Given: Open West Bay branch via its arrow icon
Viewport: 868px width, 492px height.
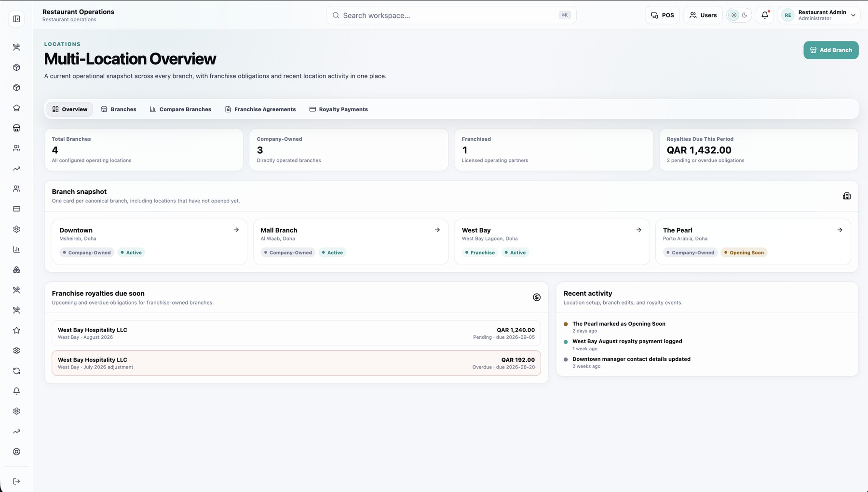Looking at the screenshot, I should (638, 230).
